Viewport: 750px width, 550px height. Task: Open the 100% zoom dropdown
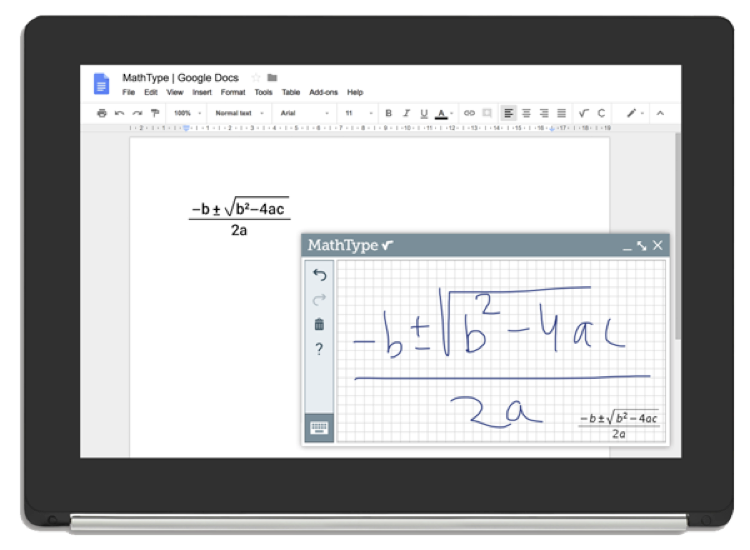click(x=187, y=113)
